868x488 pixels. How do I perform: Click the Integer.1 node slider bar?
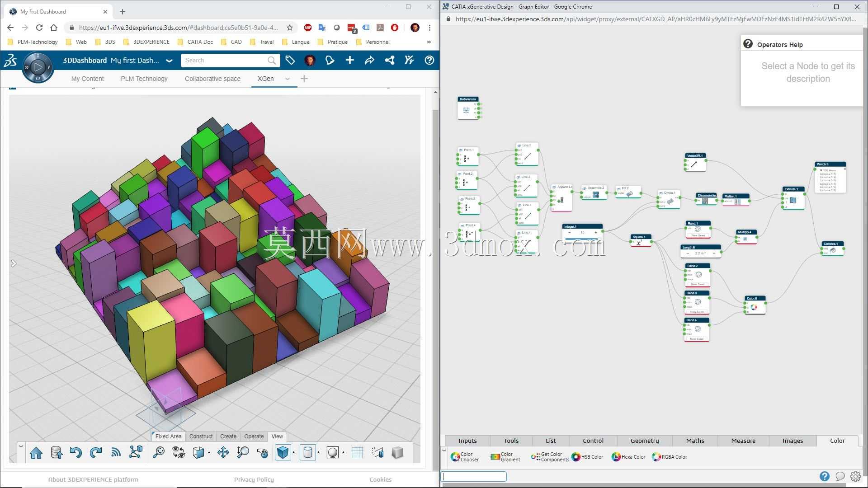(x=582, y=239)
